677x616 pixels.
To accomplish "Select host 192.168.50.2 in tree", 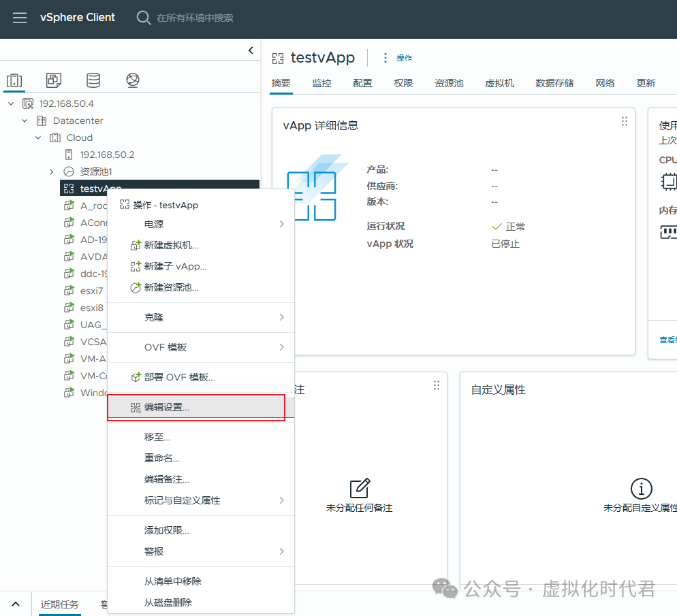I will coord(107,155).
